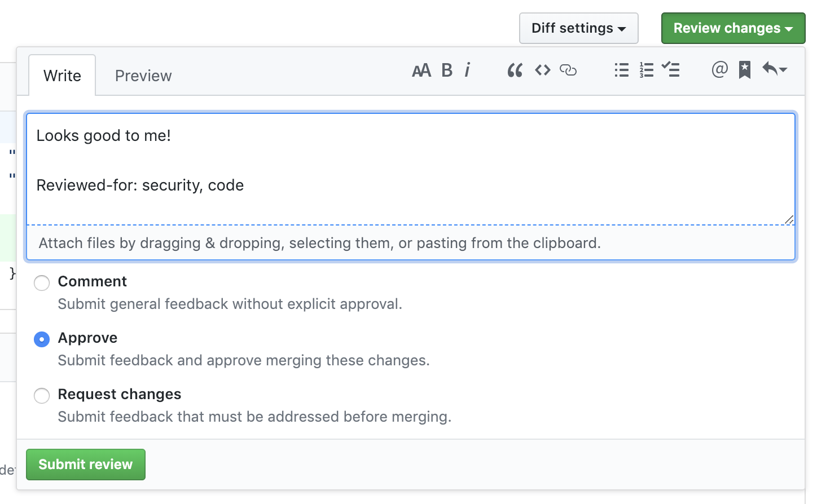
Task: Insert a numbered list
Action: tap(647, 70)
